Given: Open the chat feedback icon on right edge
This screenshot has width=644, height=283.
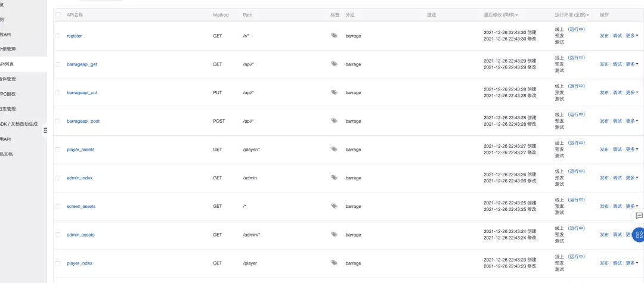Looking at the screenshot, I should click(639, 216).
